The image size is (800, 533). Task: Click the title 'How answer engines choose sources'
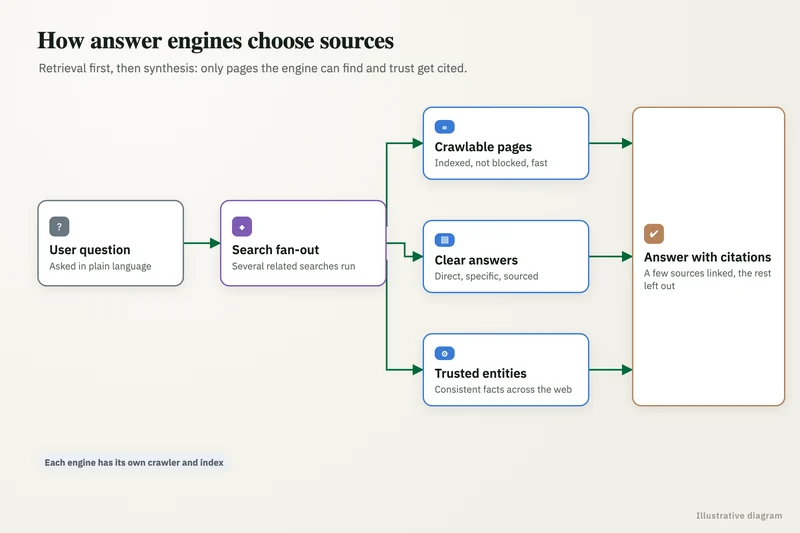(x=215, y=41)
